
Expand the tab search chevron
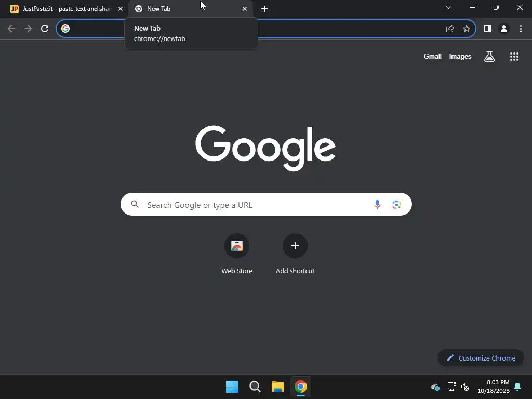click(448, 7)
